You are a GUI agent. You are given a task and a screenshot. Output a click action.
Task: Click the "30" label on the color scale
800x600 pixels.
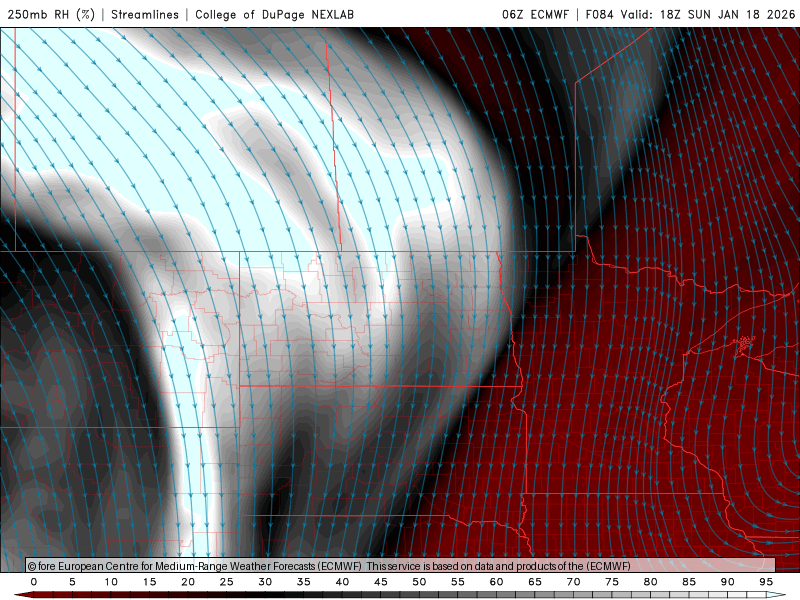[265, 582]
